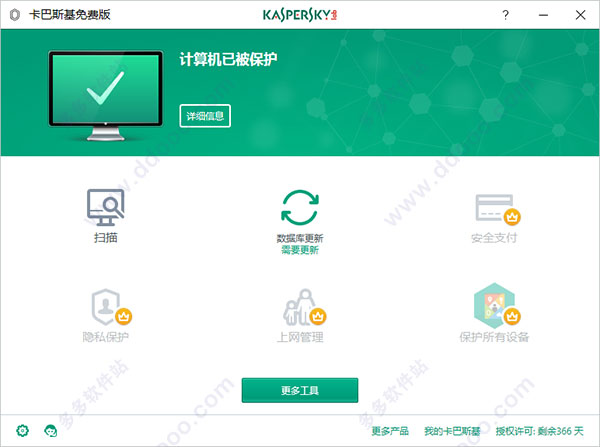The height and width of the screenshot is (447, 600).
Task: Click the 详细信息 details button
Action: click(x=205, y=116)
